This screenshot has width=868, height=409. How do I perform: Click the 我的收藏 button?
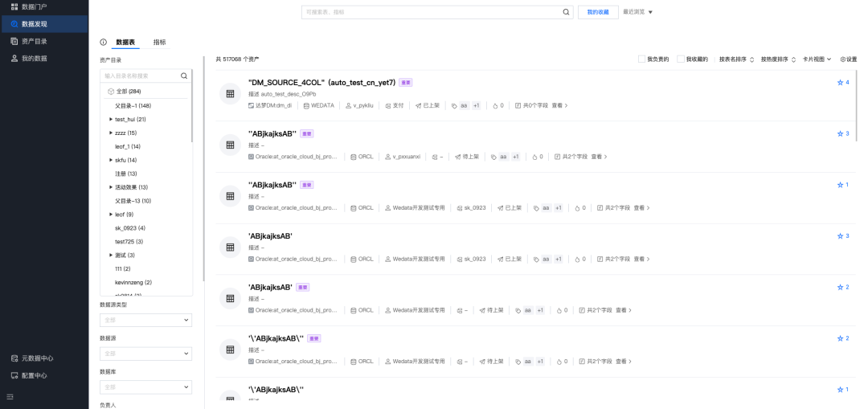click(598, 11)
